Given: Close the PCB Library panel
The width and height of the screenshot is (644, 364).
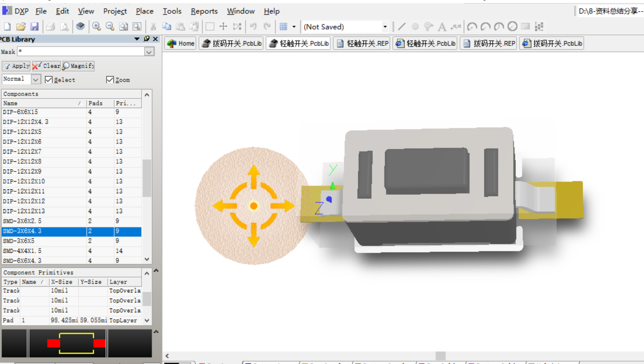Looking at the screenshot, I should point(155,39).
